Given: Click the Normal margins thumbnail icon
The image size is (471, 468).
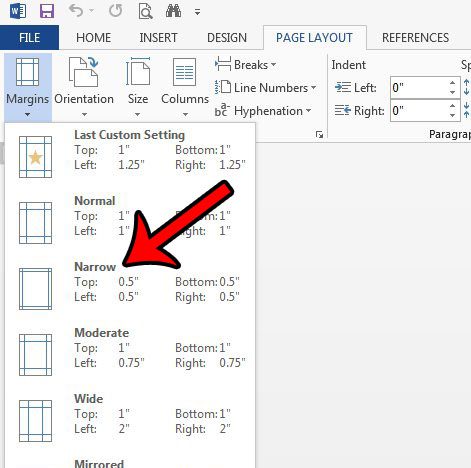Looking at the screenshot, I should click(35, 223).
